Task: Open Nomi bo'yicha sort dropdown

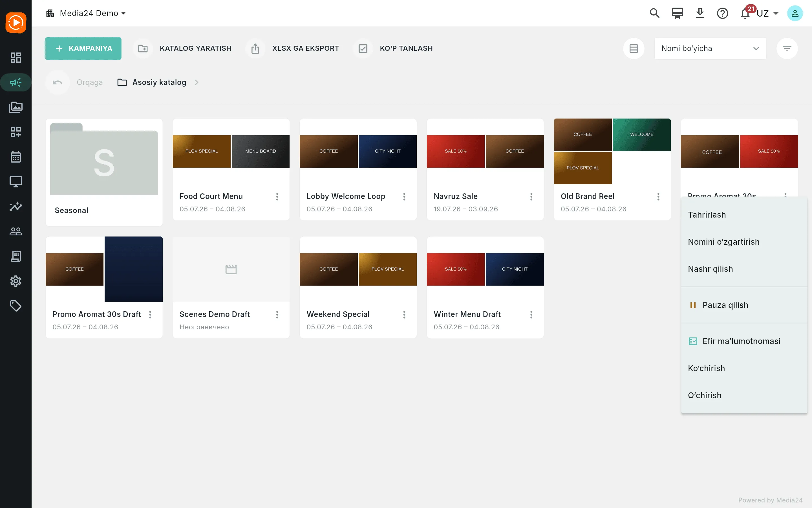Action: (x=710, y=48)
